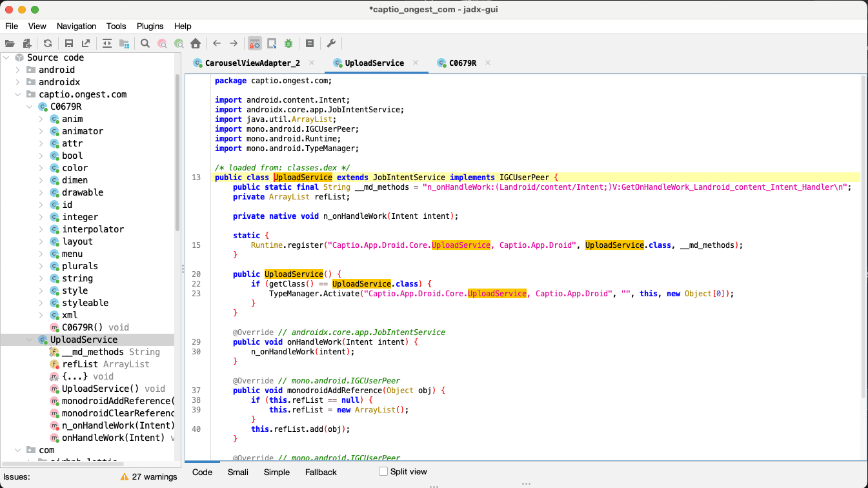Image resolution: width=868 pixels, height=488 pixels.
Task: Toggle the Deobfuscation toolbar icon
Action: (255, 43)
